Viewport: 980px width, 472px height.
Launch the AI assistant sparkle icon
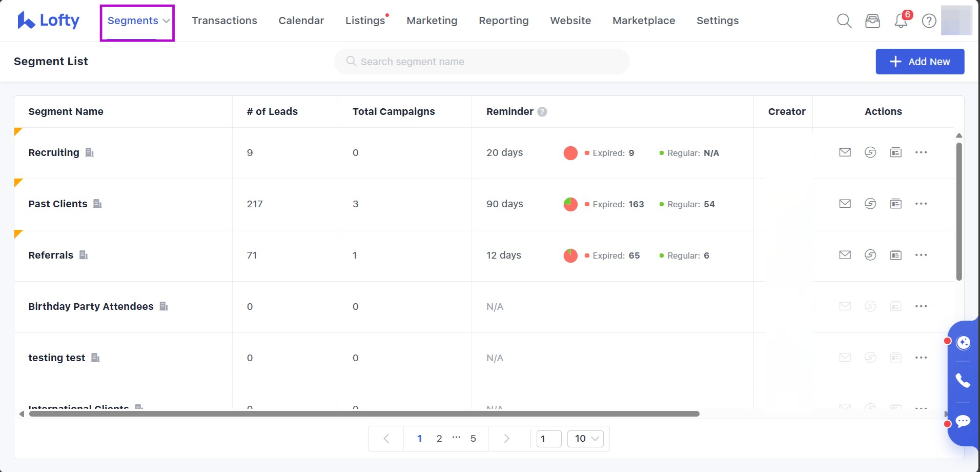963,343
